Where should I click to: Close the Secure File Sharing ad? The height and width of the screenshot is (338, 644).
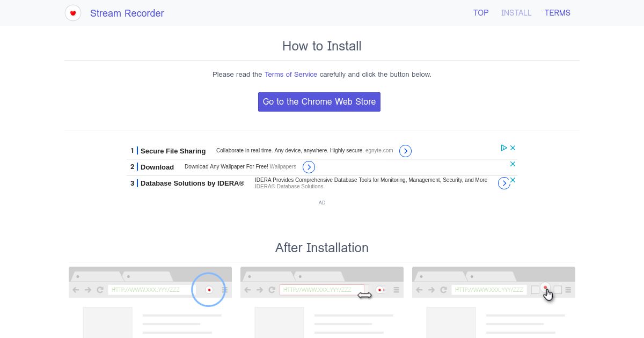click(x=513, y=148)
